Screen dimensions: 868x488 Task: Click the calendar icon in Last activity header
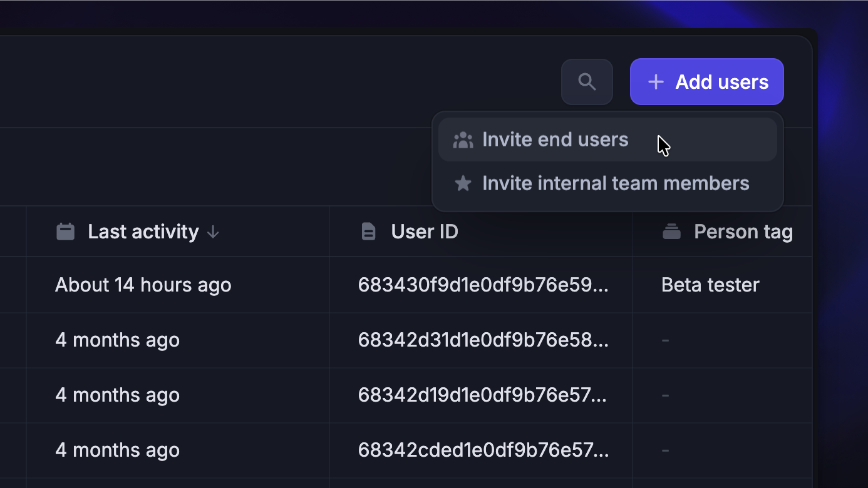click(66, 232)
